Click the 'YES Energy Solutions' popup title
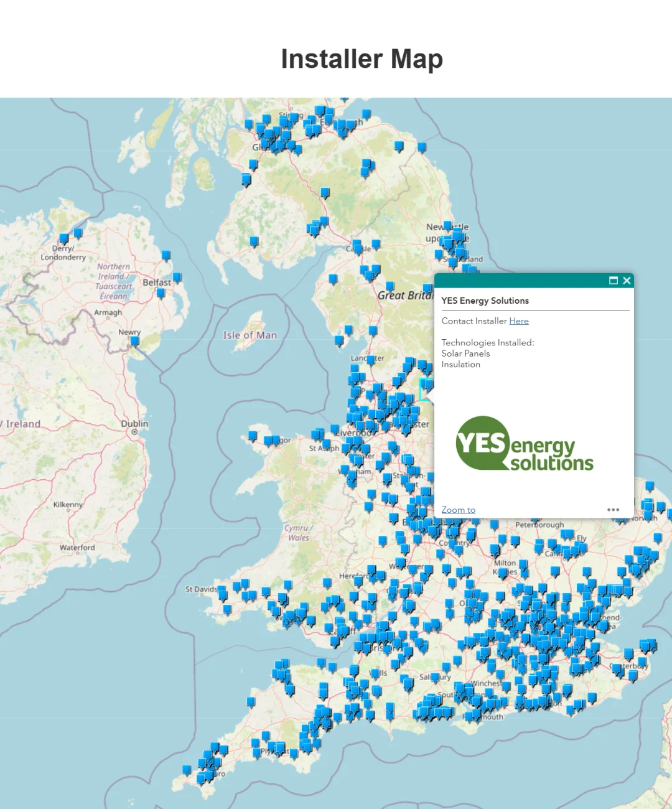 pos(485,301)
